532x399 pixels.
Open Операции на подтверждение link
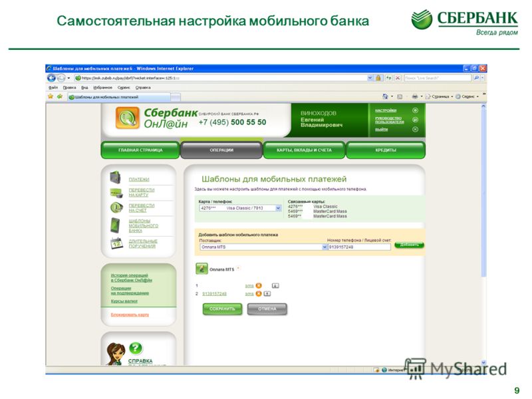click(130, 291)
